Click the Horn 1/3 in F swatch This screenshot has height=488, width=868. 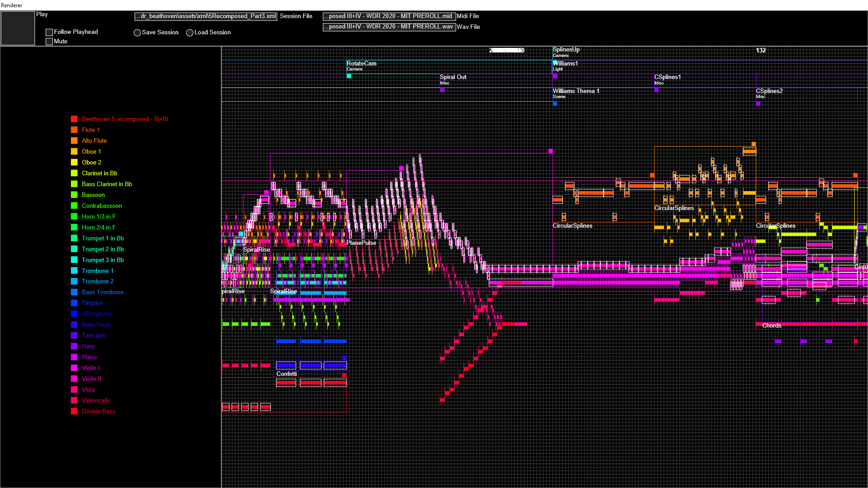coord(74,216)
